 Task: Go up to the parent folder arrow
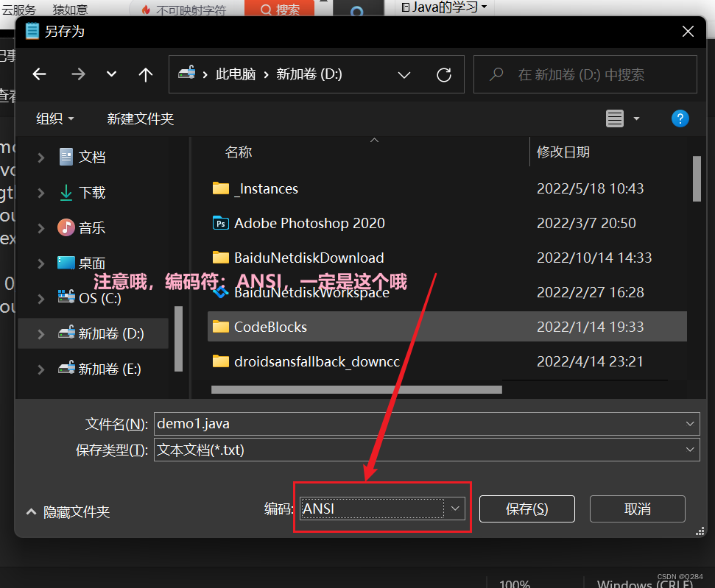145,74
